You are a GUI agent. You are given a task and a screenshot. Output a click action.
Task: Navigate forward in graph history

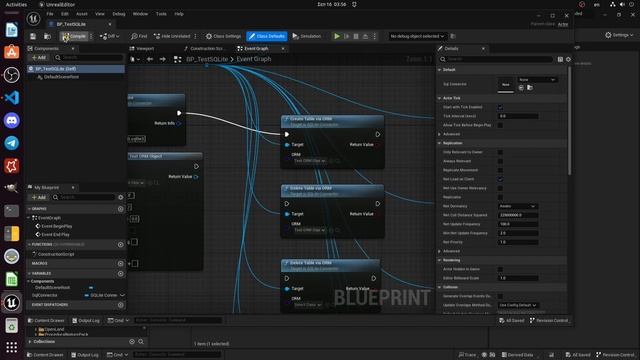click(162, 59)
